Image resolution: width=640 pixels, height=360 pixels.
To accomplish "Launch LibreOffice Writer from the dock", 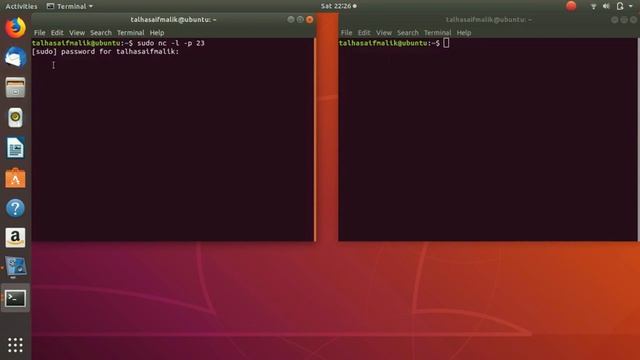I will coord(16,148).
